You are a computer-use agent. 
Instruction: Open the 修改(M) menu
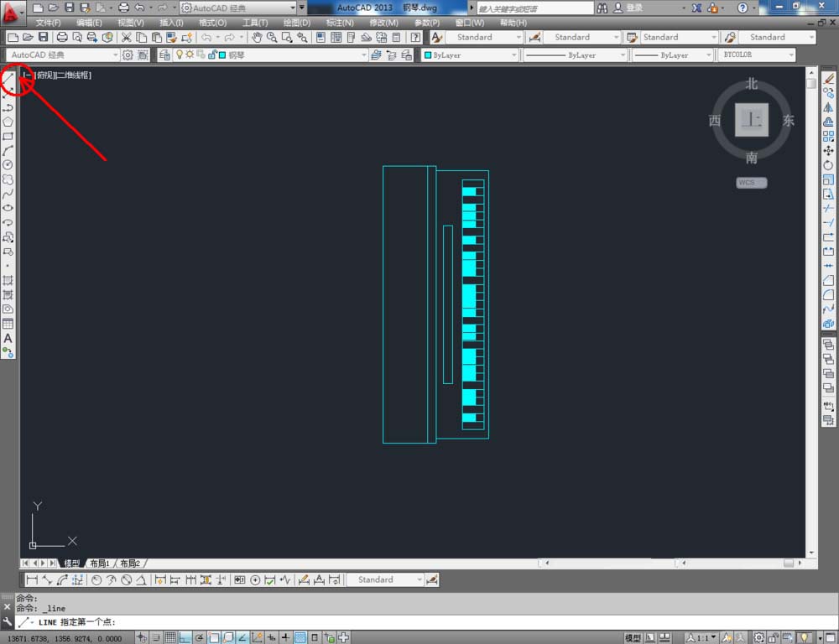(384, 23)
